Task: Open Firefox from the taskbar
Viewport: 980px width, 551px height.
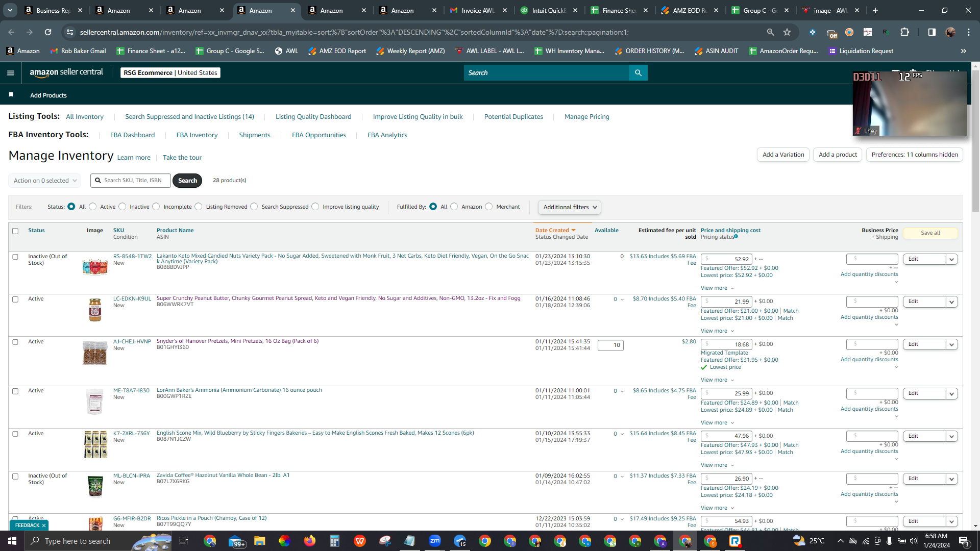Action: 309,541
